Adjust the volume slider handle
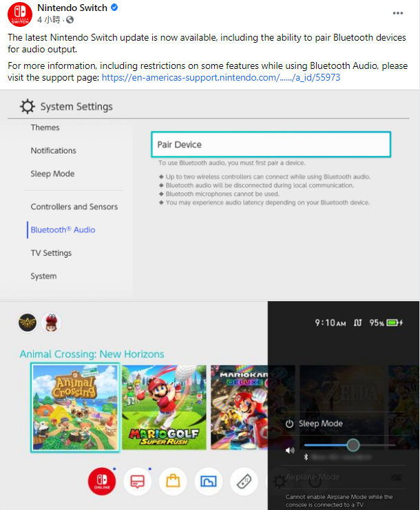 pyautogui.click(x=353, y=445)
